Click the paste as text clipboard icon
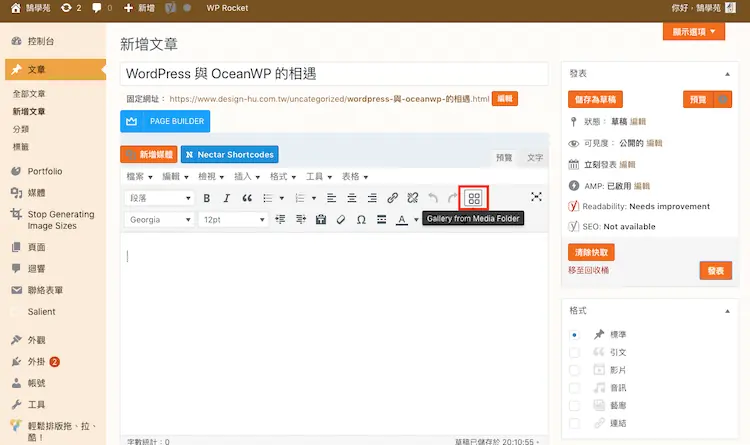This screenshot has height=445, width=750. click(x=320, y=220)
